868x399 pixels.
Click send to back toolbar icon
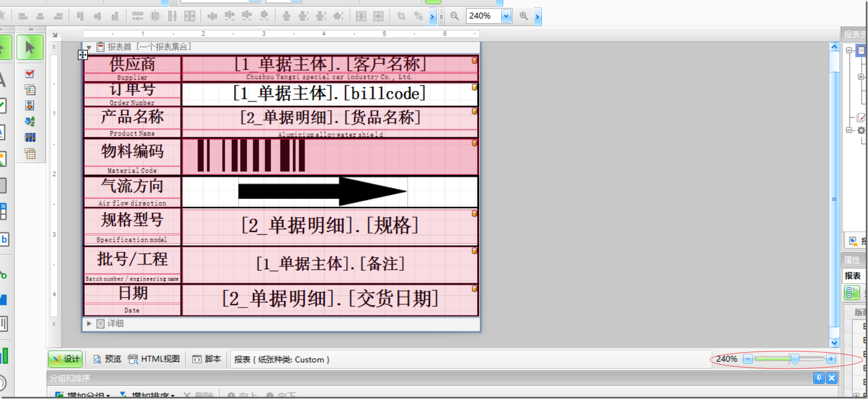coord(419,16)
